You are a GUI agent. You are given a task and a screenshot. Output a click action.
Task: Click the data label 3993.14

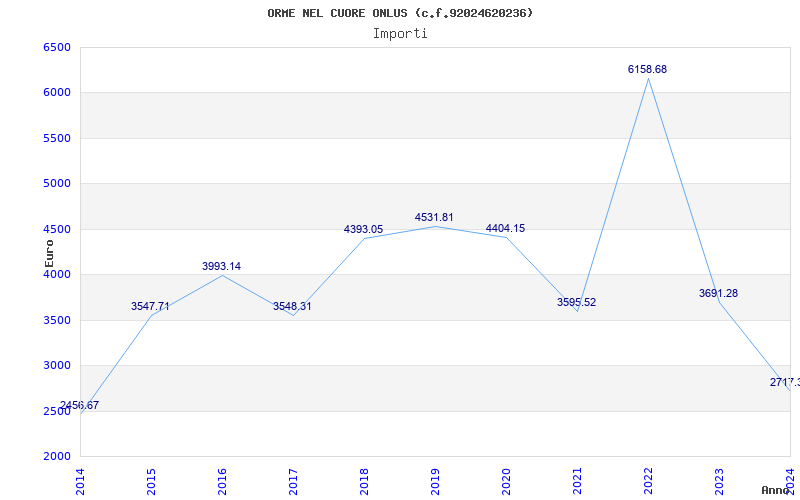(x=221, y=266)
